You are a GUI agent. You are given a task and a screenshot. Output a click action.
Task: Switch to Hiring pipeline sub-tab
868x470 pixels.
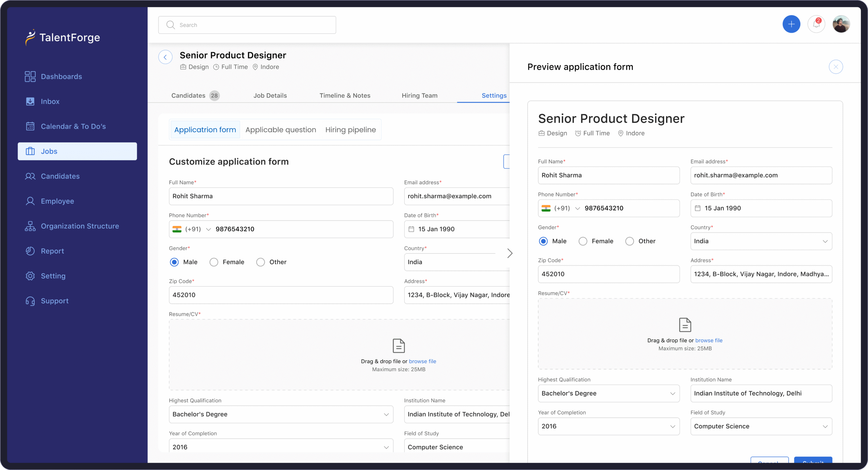[351, 130]
